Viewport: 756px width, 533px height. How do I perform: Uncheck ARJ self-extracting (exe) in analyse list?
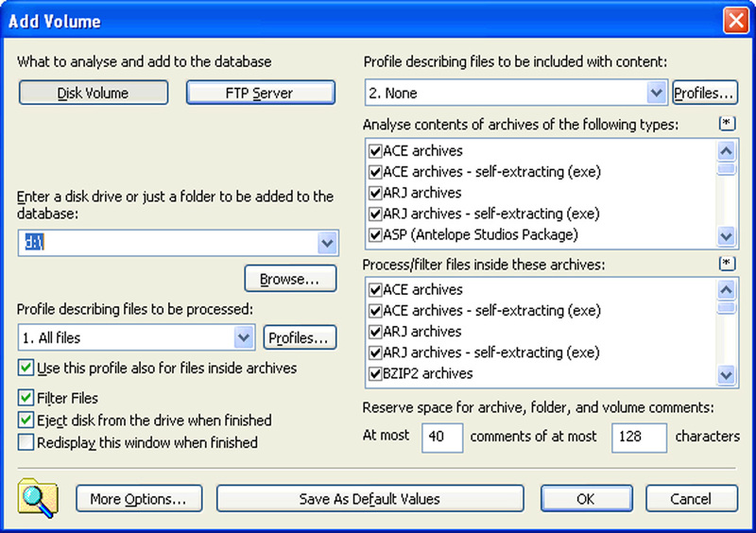coord(375,214)
